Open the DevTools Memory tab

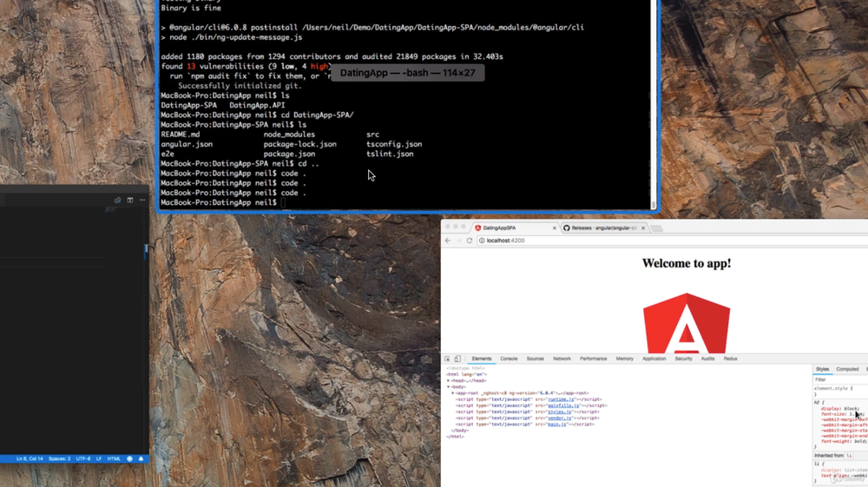click(x=624, y=359)
